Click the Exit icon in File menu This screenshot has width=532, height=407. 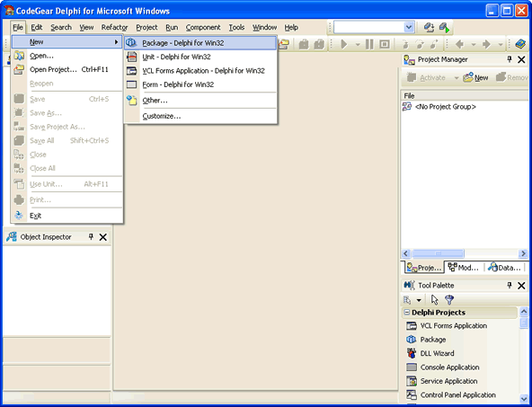click(x=19, y=216)
